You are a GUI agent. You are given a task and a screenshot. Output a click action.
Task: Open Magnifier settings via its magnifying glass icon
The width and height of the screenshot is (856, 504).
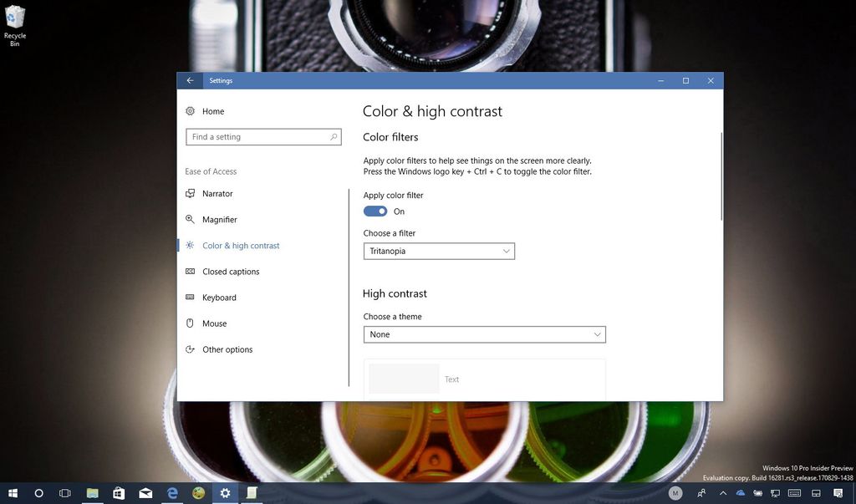(192, 219)
